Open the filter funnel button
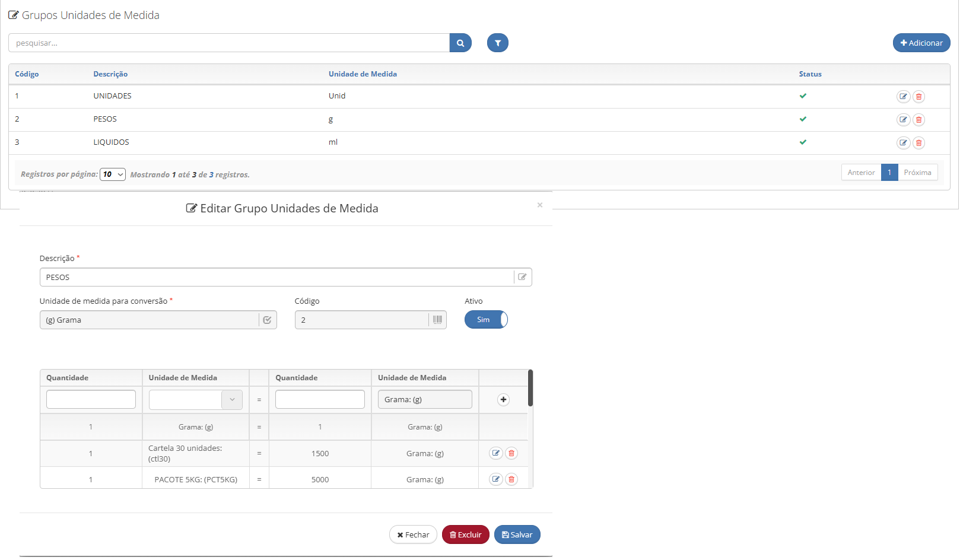Image resolution: width=963 pixels, height=560 pixels. (x=498, y=43)
